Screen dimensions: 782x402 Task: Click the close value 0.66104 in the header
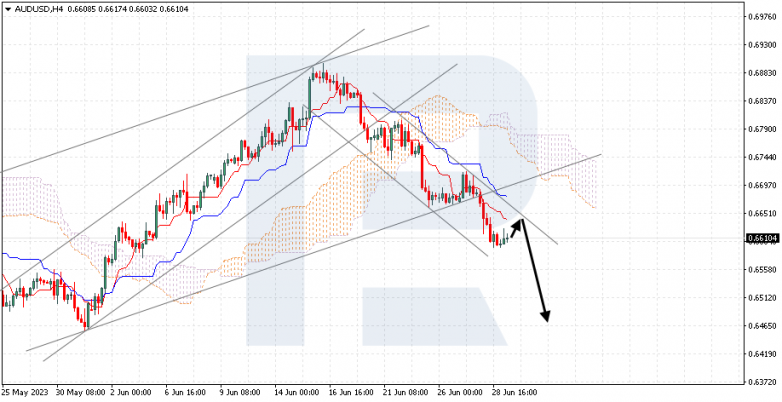[173, 9]
